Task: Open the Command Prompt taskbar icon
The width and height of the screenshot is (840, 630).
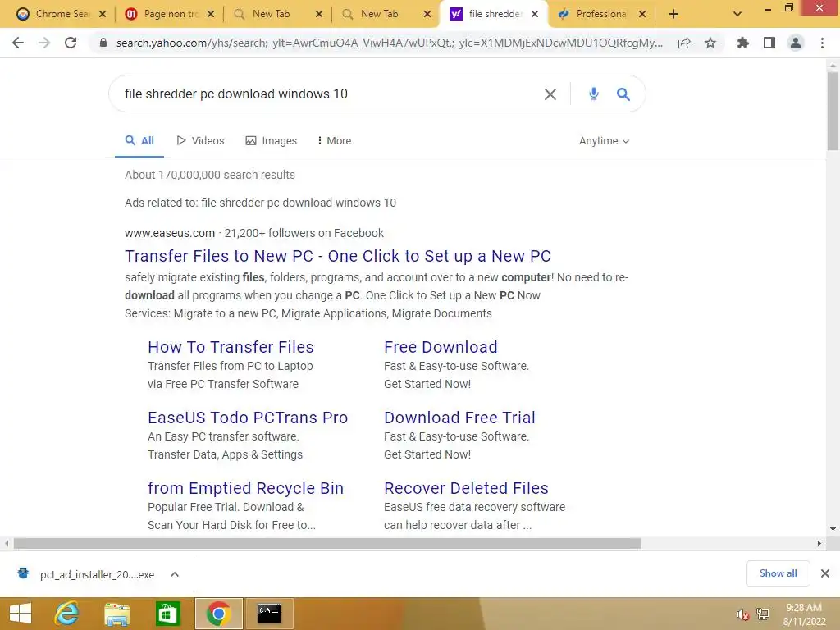Action: click(269, 614)
